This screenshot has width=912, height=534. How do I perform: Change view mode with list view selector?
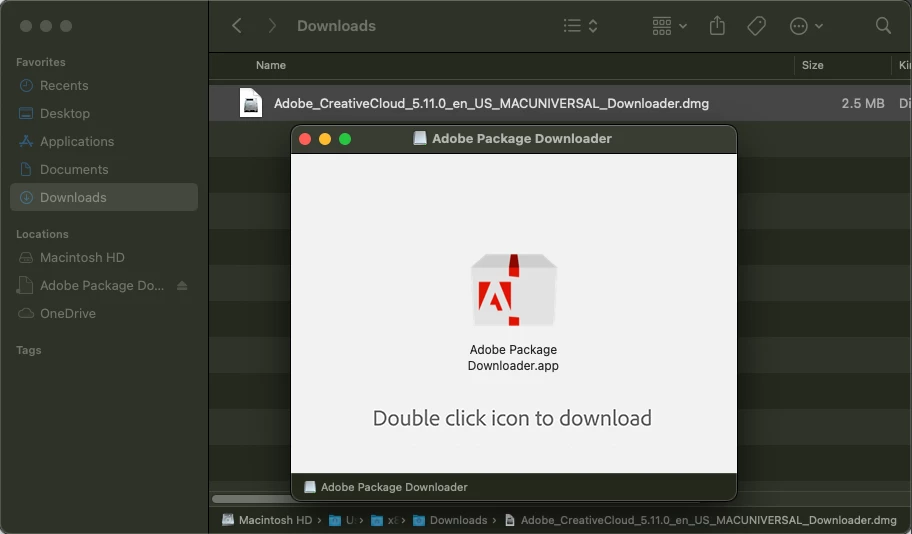(x=580, y=26)
